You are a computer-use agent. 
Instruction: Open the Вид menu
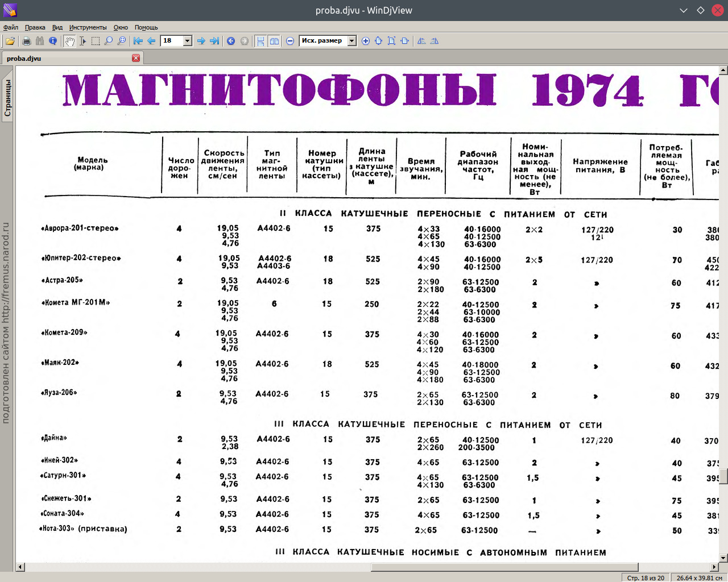coord(57,27)
